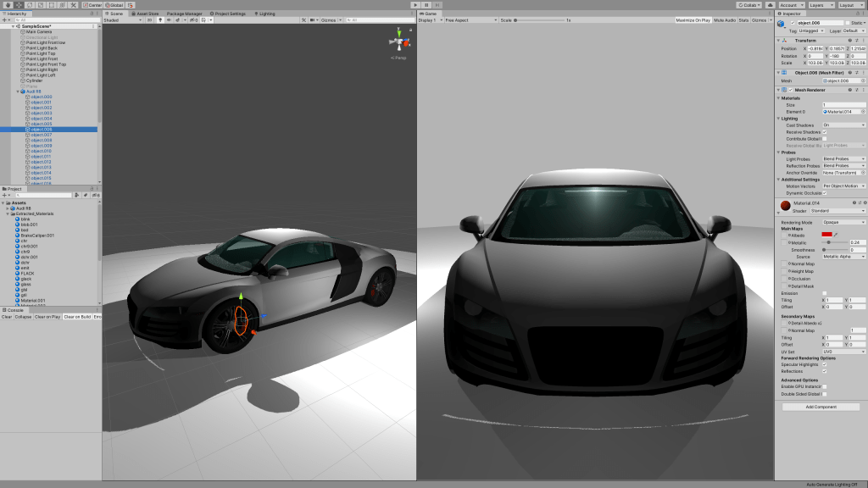Viewport: 868px width, 488px height.
Task: Toggle scene lighting with the lightbulb icon
Action: tap(160, 19)
